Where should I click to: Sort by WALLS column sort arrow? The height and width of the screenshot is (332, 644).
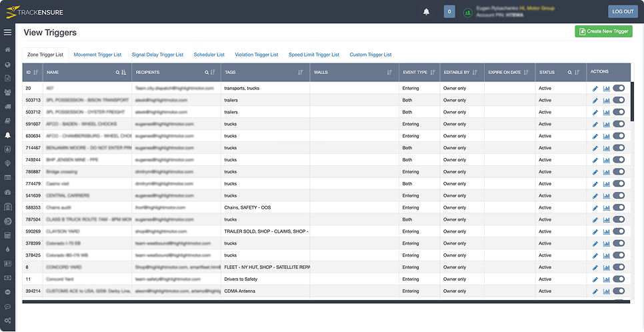(x=389, y=72)
